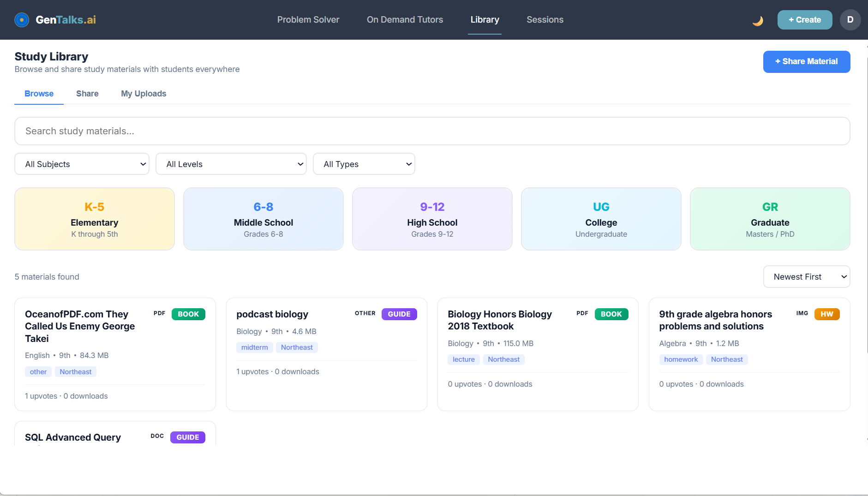Click the Northeast tag on Biology Honors card

(x=504, y=359)
